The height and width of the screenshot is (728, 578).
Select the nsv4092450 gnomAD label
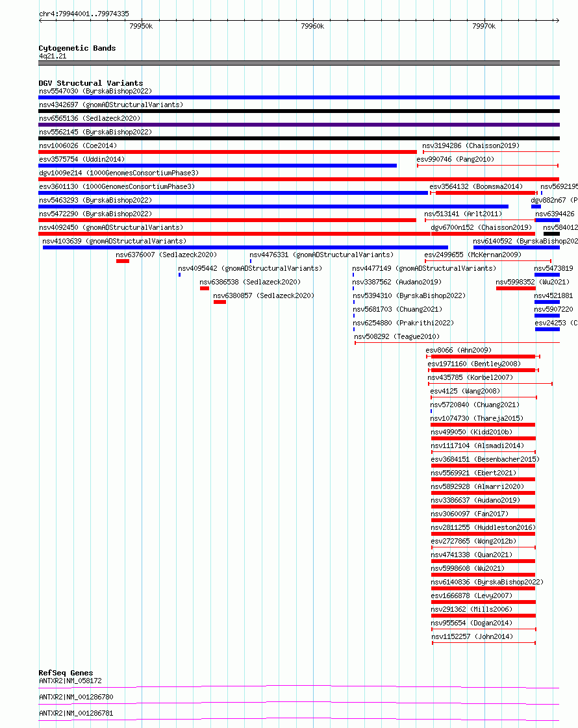point(111,227)
